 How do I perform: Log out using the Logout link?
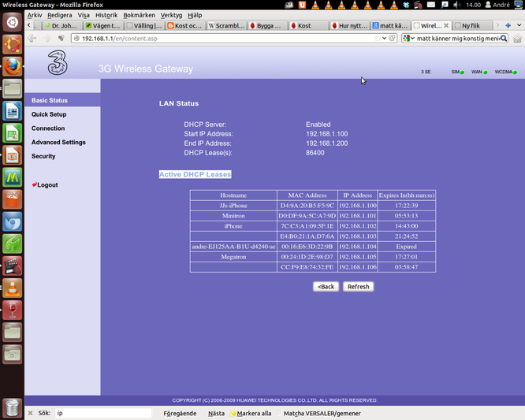click(x=45, y=184)
